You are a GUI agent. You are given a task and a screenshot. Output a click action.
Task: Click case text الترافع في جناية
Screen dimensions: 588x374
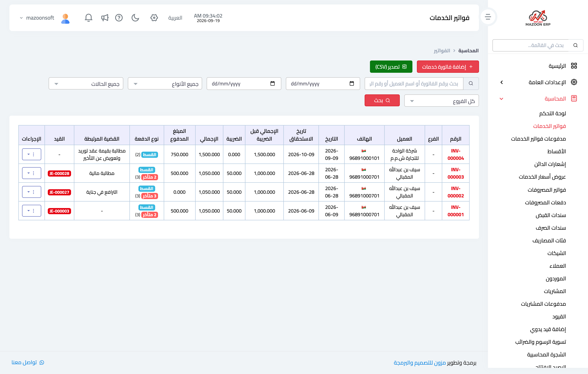[102, 192]
